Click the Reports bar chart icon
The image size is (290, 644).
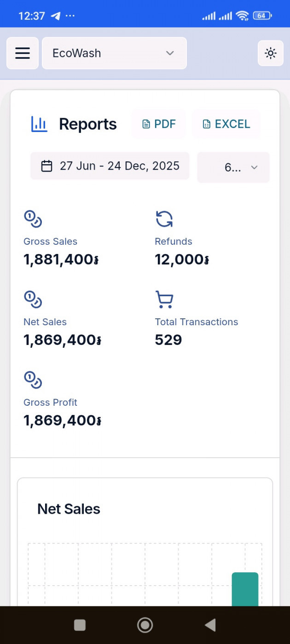[x=39, y=124]
